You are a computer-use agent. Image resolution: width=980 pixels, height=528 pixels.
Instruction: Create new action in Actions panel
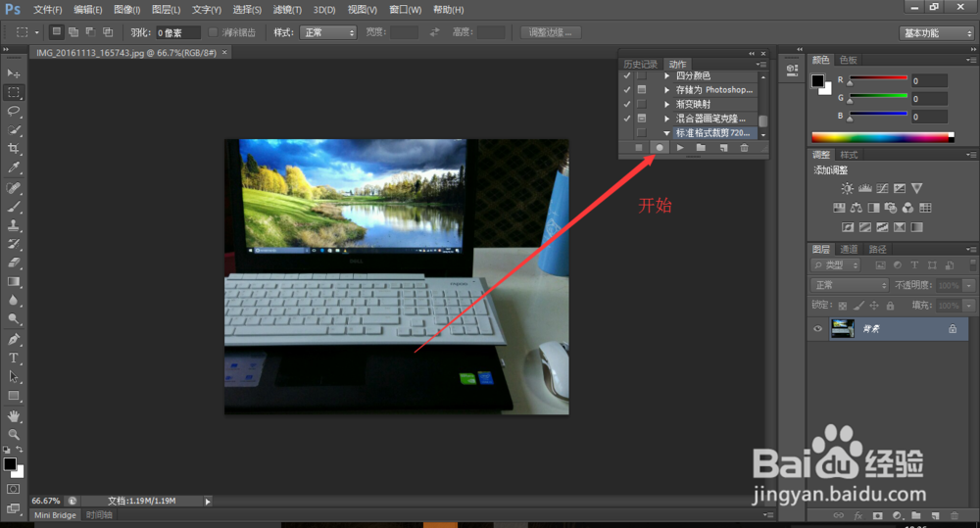(723, 148)
